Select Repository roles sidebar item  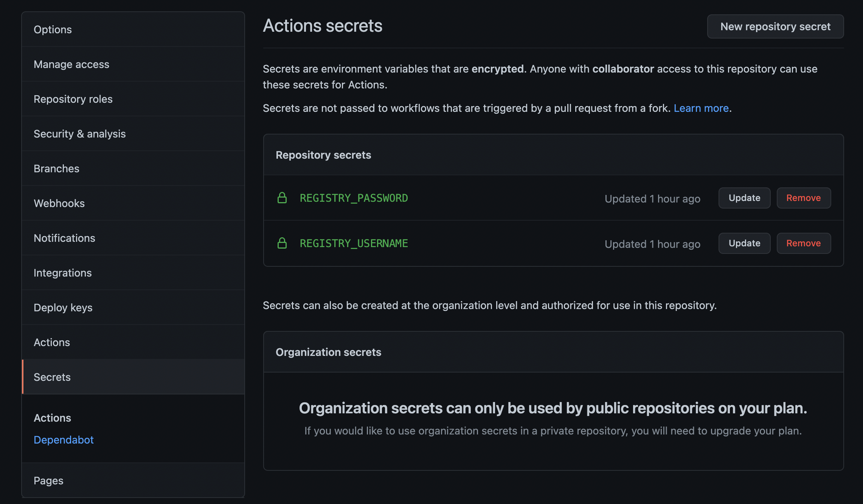point(73,99)
